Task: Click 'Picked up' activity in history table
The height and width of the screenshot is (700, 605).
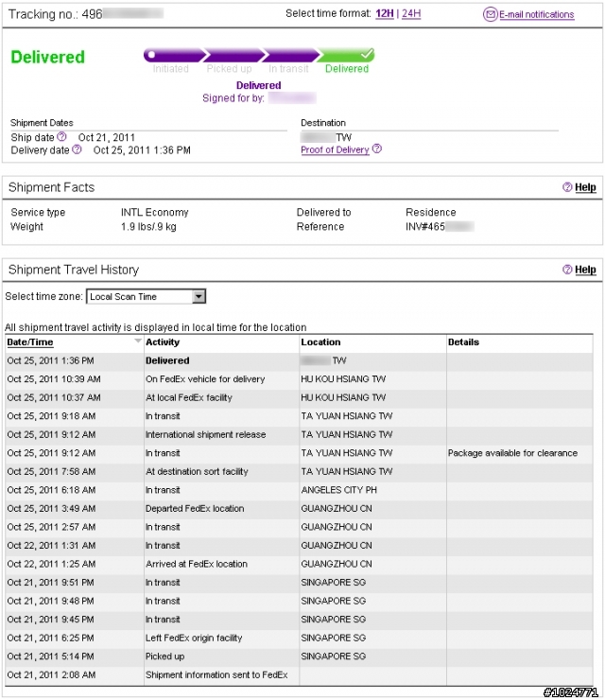Action: click(x=165, y=656)
